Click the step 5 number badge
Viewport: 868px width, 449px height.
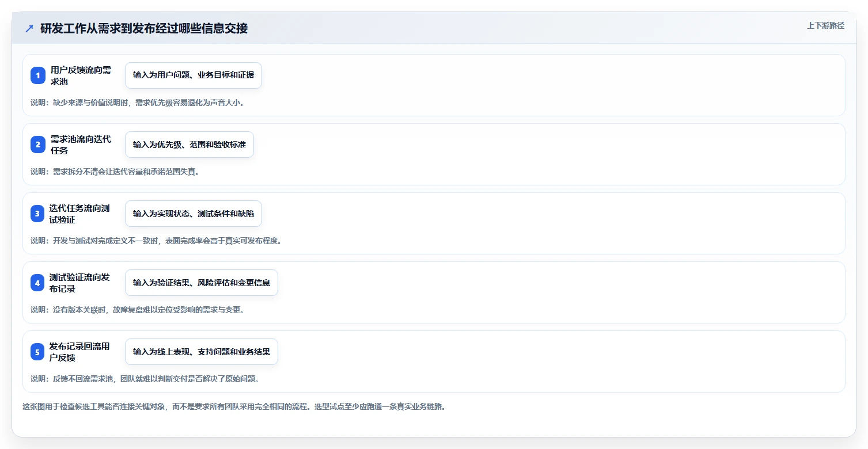37,352
